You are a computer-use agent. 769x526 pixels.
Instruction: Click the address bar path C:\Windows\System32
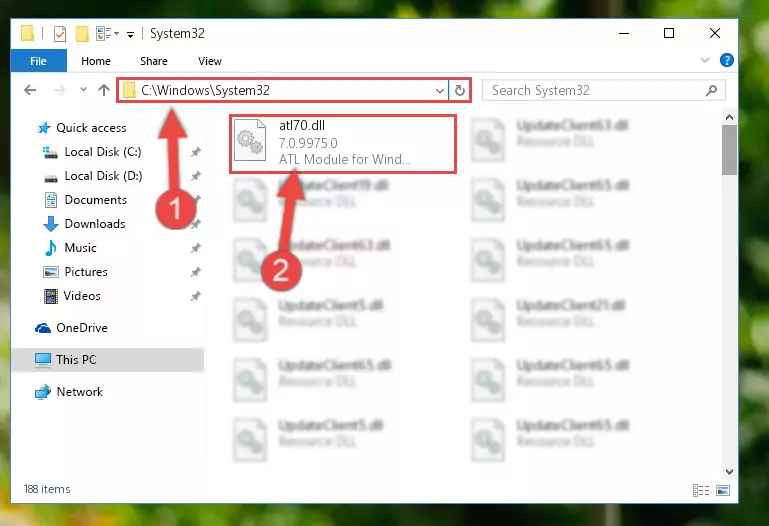205,90
